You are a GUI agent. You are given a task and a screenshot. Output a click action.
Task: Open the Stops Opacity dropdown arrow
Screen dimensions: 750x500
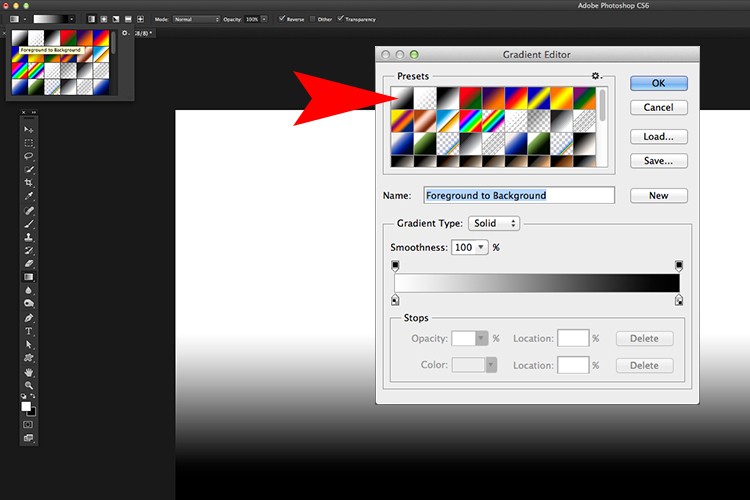point(481,339)
